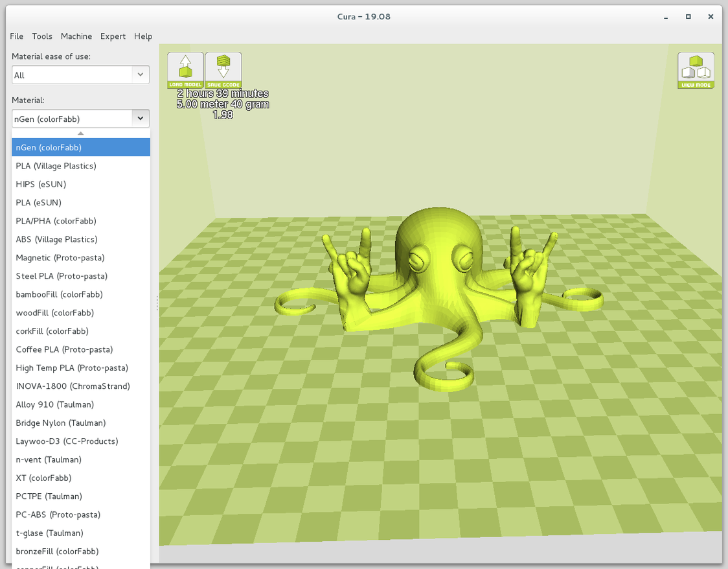Collapse the Material dropdown arrow
The image size is (728, 569).
[140, 119]
